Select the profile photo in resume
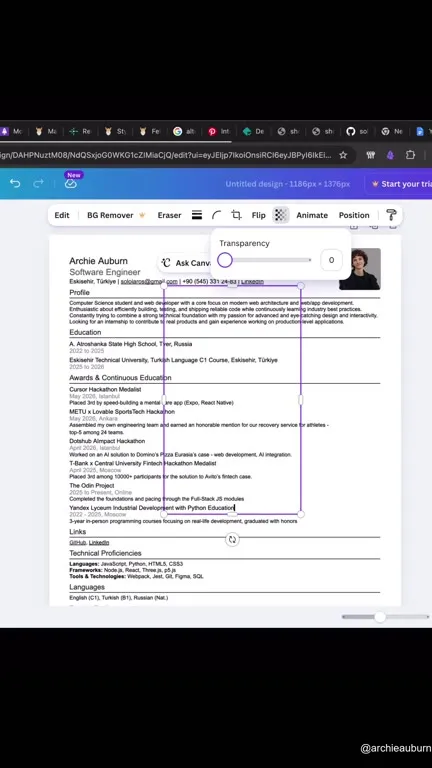The width and height of the screenshot is (432, 768). click(x=360, y=269)
